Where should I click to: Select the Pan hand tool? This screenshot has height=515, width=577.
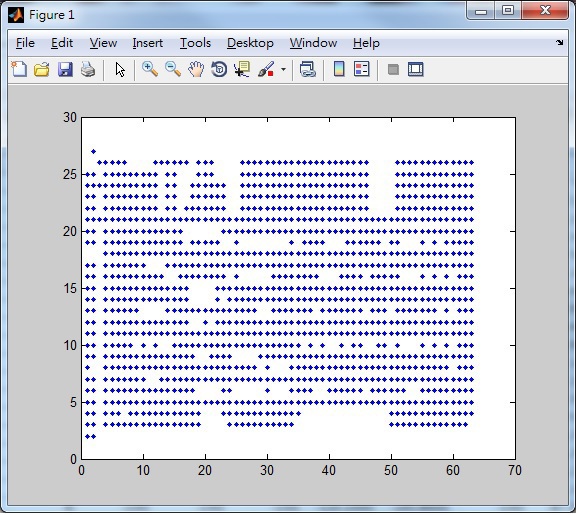coord(196,69)
